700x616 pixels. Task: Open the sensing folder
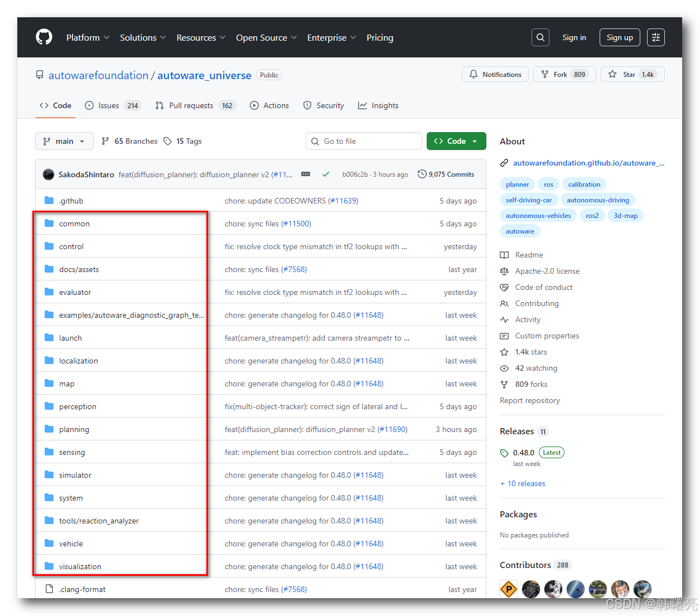point(72,452)
